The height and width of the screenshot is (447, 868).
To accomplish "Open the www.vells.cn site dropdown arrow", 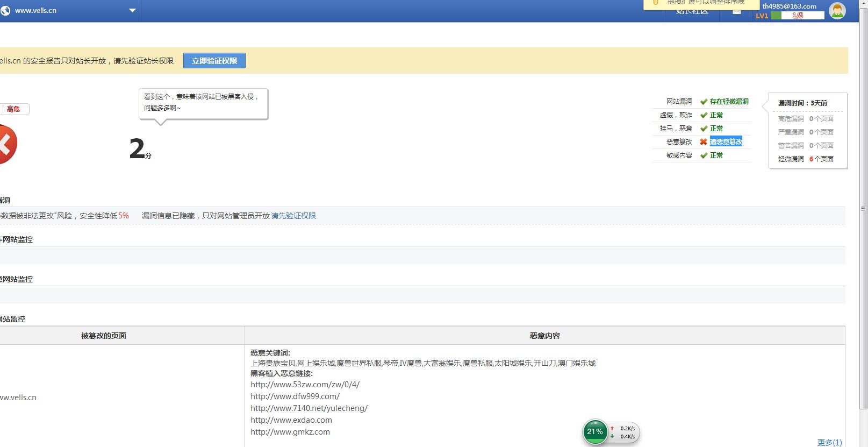I will [x=132, y=10].
